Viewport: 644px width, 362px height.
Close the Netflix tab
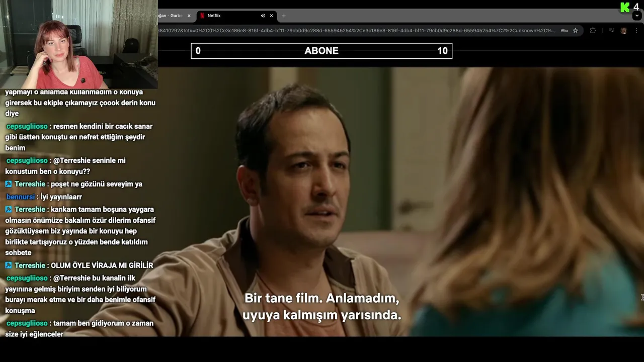[272, 16]
